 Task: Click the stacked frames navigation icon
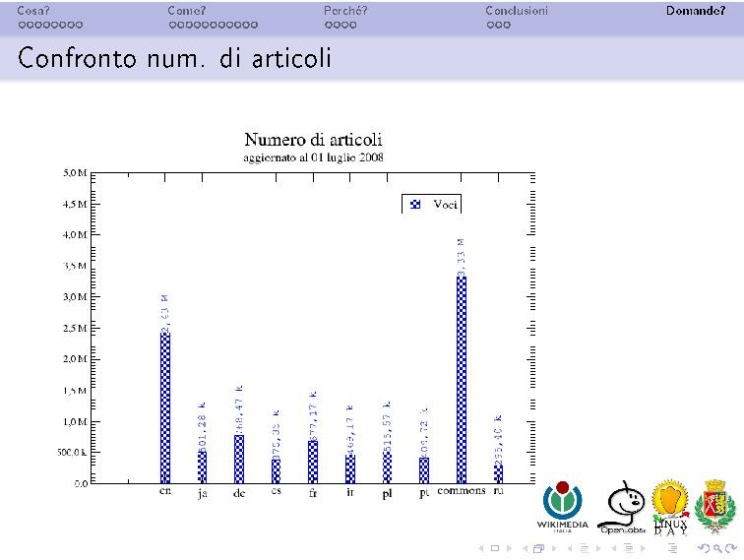(x=538, y=548)
